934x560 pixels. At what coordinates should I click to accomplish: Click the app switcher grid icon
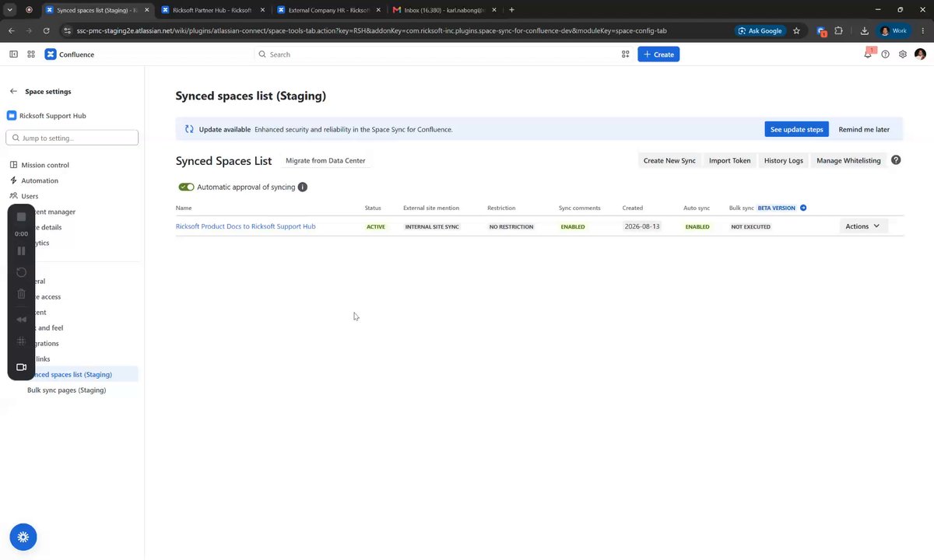coord(31,54)
